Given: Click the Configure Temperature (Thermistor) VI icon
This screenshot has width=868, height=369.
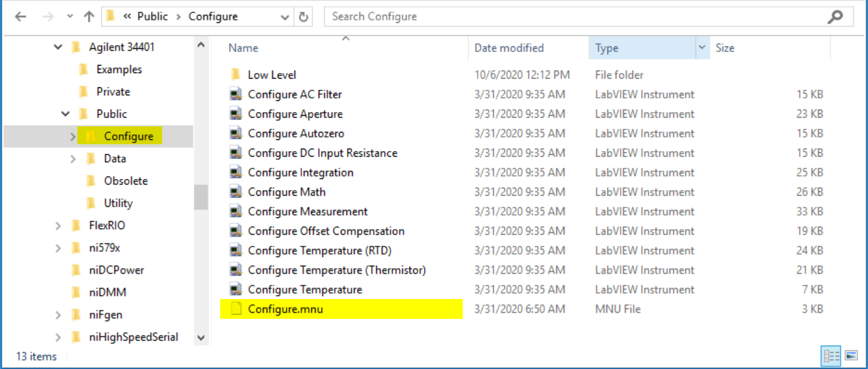Looking at the screenshot, I should tap(236, 270).
